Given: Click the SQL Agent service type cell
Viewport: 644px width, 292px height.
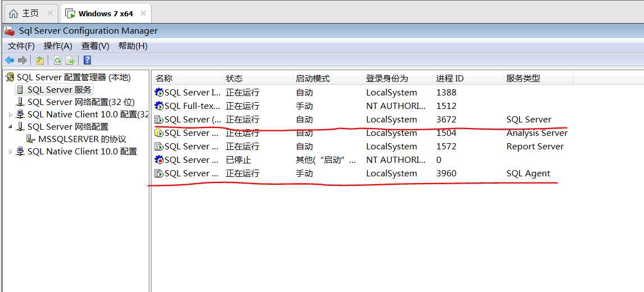Looking at the screenshot, I should click(528, 174).
